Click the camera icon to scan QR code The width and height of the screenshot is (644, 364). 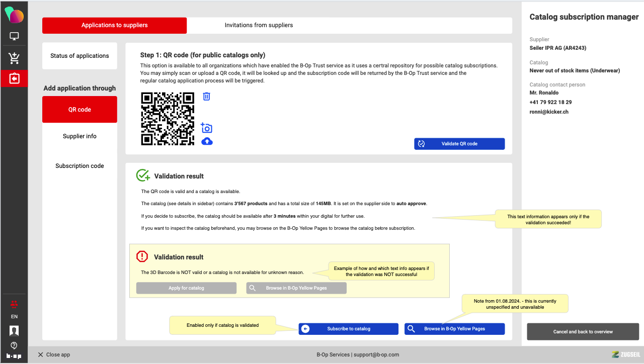(x=206, y=128)
